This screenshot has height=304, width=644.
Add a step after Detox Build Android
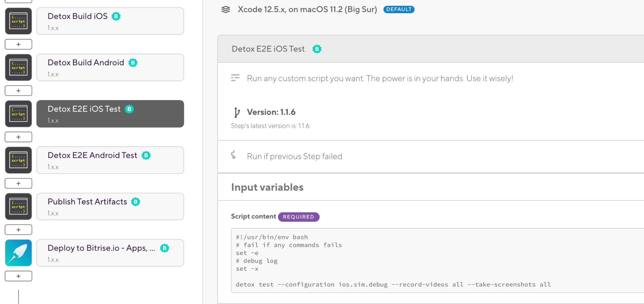pyautogui.click(x=18, y=91)
